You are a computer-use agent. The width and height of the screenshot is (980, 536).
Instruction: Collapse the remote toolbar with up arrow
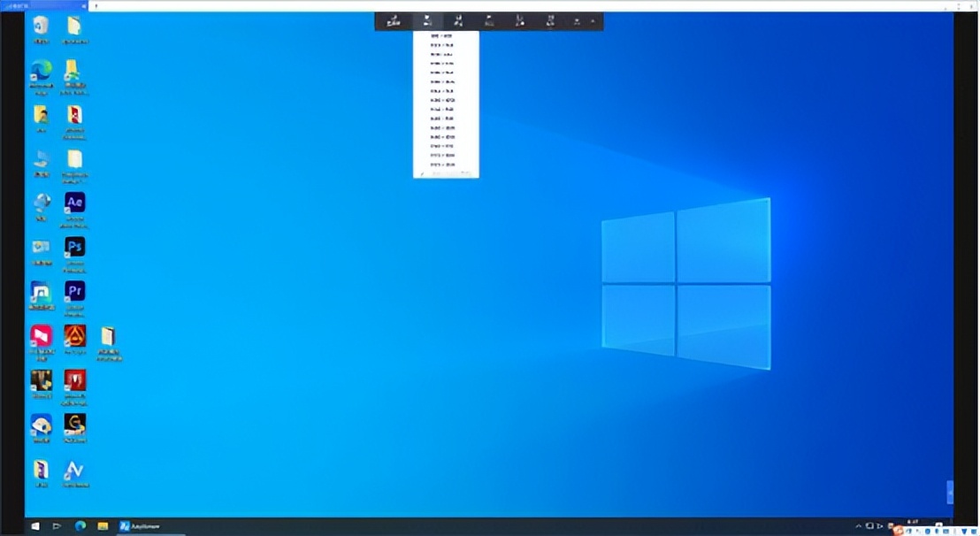(x=593, y=20)
